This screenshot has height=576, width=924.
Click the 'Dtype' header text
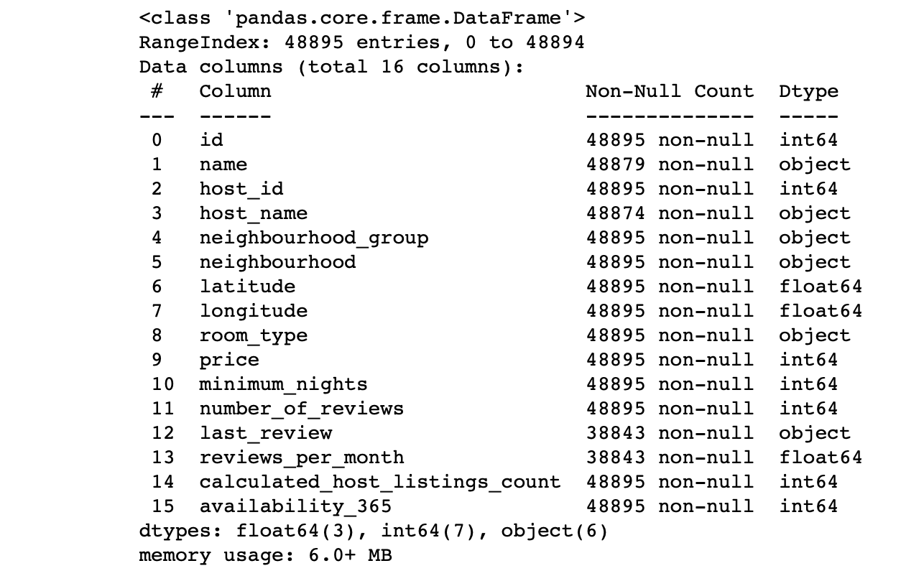(x=808, y=92)
